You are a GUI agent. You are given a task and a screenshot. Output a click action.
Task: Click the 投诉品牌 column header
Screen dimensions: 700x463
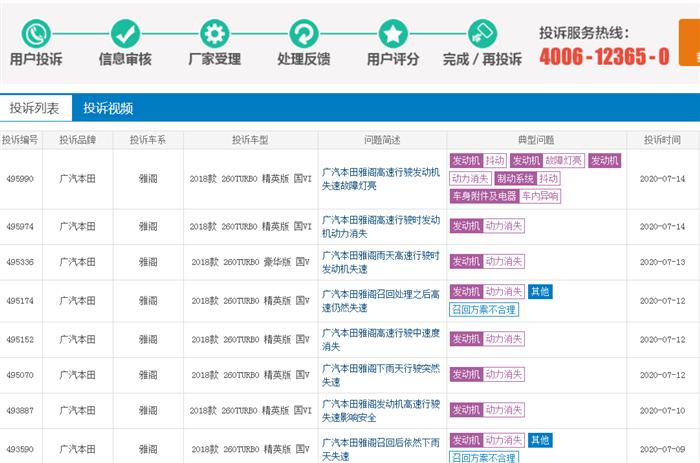click(78, 140)
